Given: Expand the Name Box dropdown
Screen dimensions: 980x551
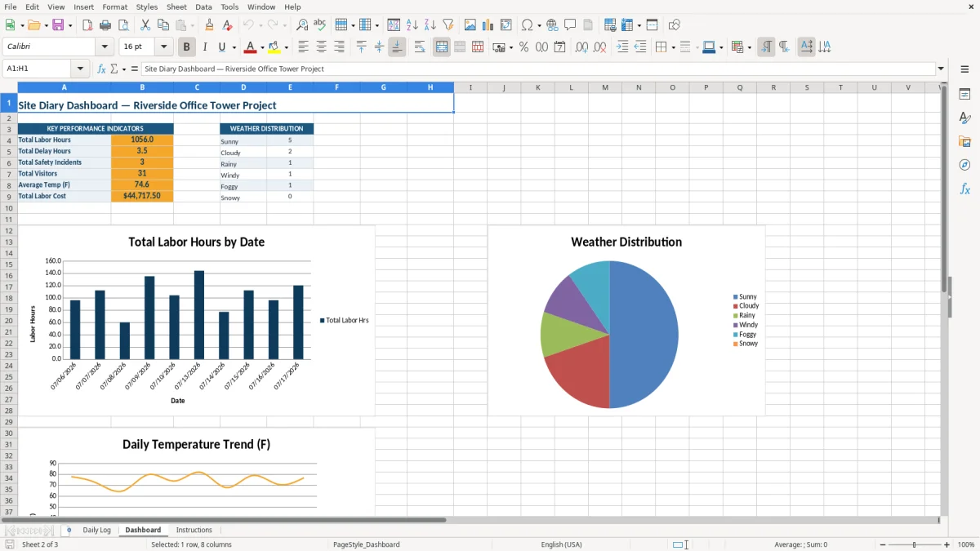Looking at the screenshot, I should tap(80, 69).
